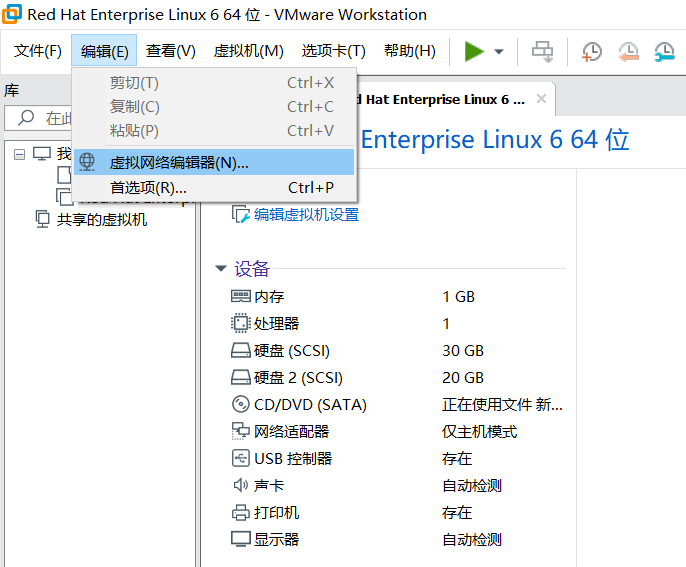
Task: Click the 仅主机模式 network value
Action: [x=480, y=432]
